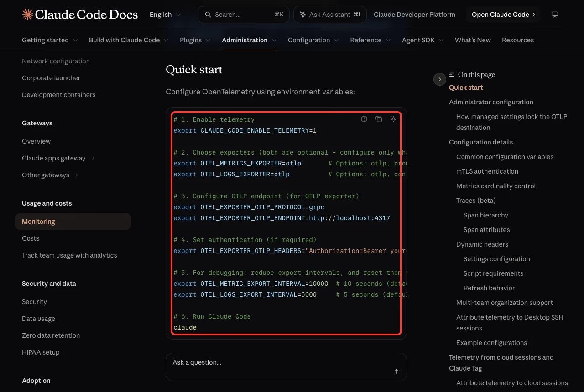Viewport: 584px width, 392px height.
Task: Expand Claude apps gateway sidebar item
Action: [58, 158]
